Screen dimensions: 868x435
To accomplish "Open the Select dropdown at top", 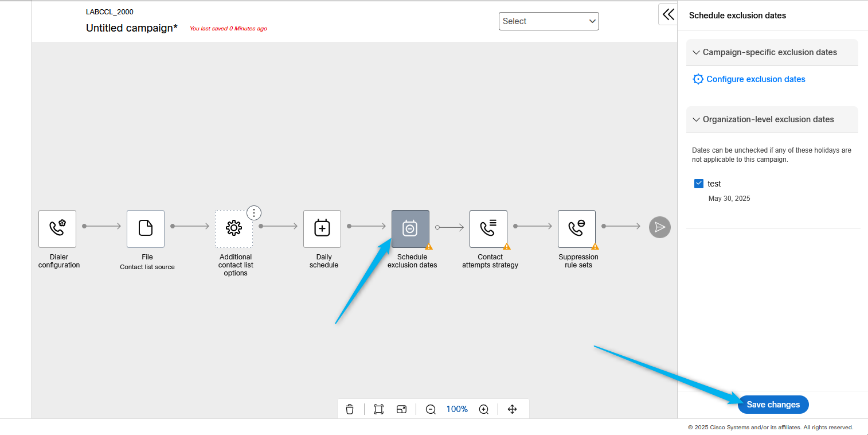I will click(549, 21).
